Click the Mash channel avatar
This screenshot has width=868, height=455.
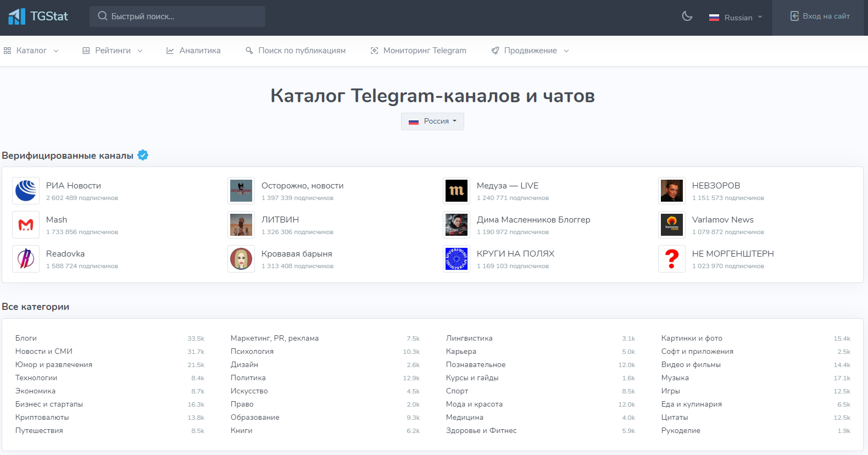[26, 225]
